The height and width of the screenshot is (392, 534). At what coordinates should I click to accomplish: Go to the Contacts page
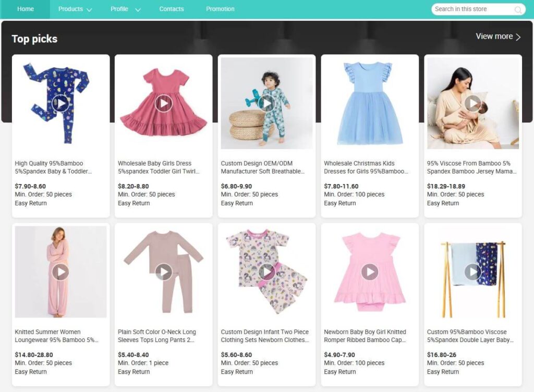click(172, 9)
